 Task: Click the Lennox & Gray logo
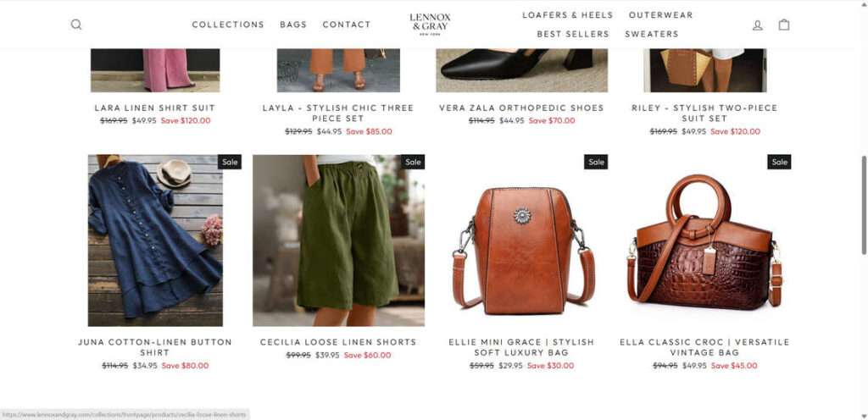pyautogui.click(x=430, y=25)
